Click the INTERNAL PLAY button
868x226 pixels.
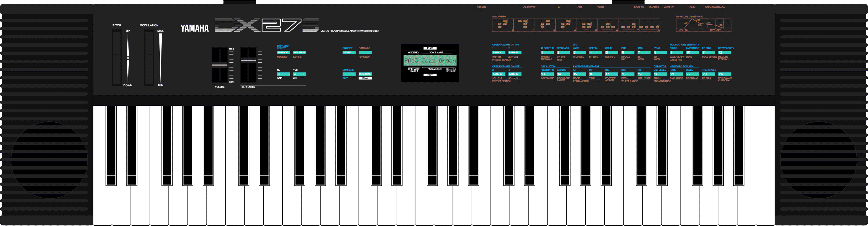[365, 74]
